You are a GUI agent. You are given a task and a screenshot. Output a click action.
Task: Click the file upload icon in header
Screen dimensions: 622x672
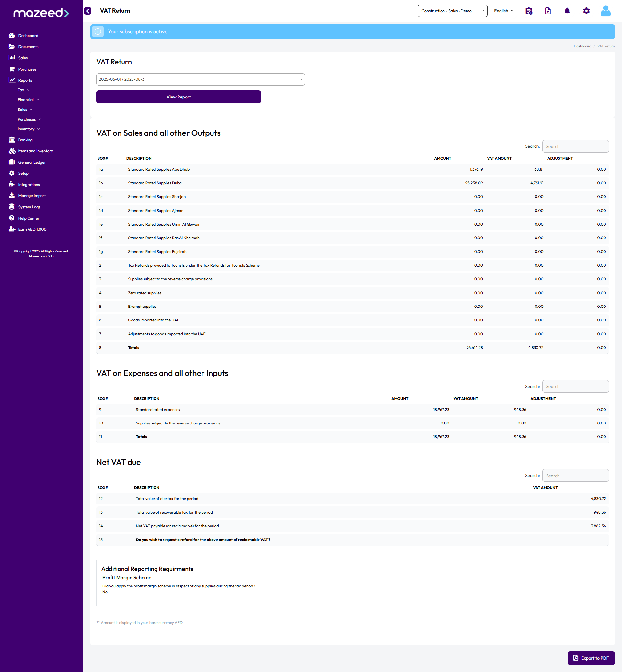pos(547,11)
